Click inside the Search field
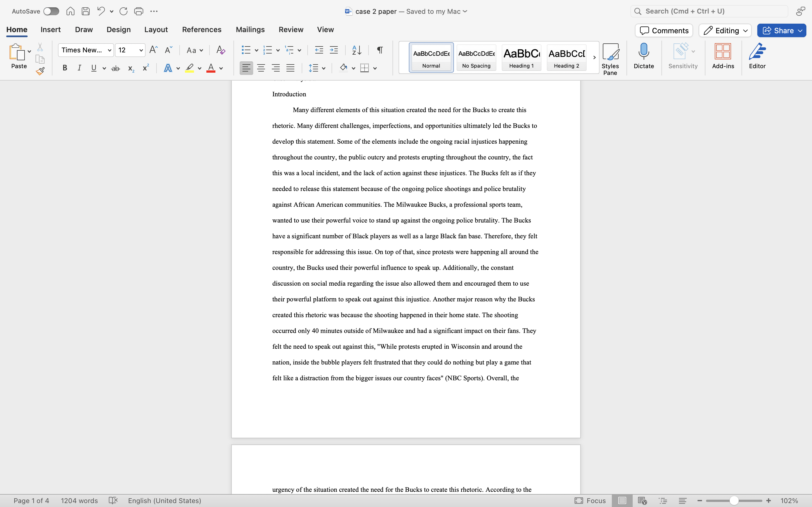812x507 pixels. pos(708,11)
